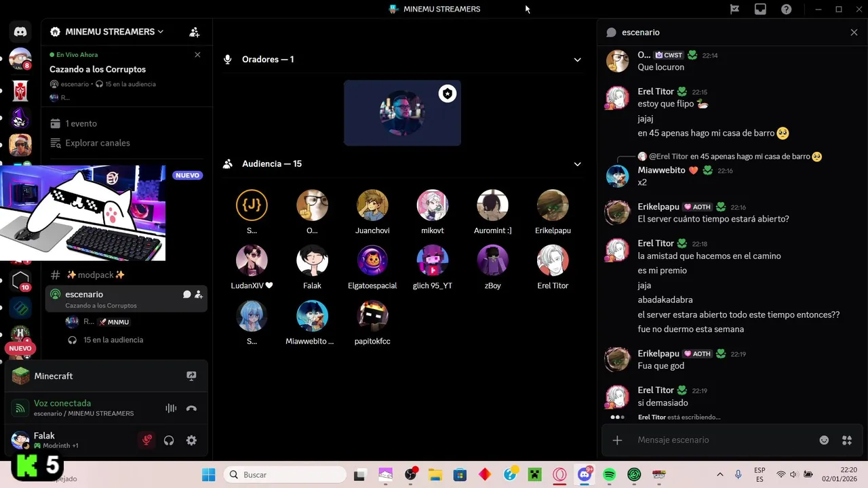Select the modpack channel
Screen dimensions: 868x488
(95, 274)
